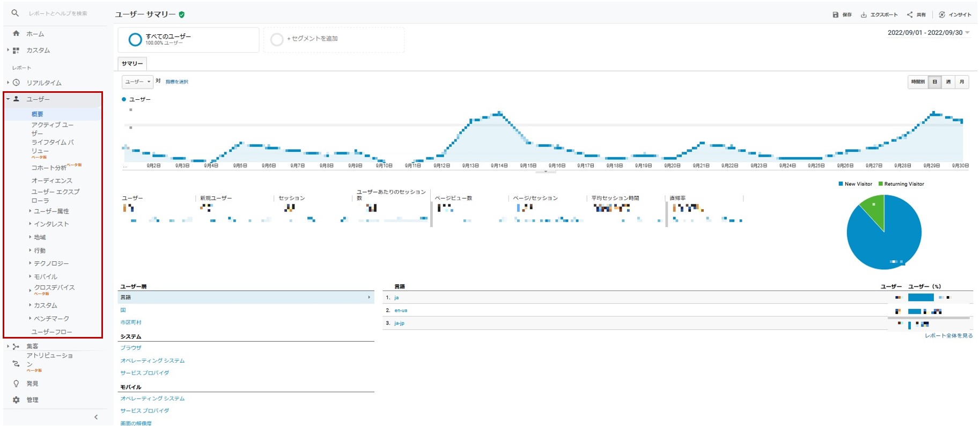Click the search magnifier icon
The image size is (980, 426).
click(x=15, y=13)
